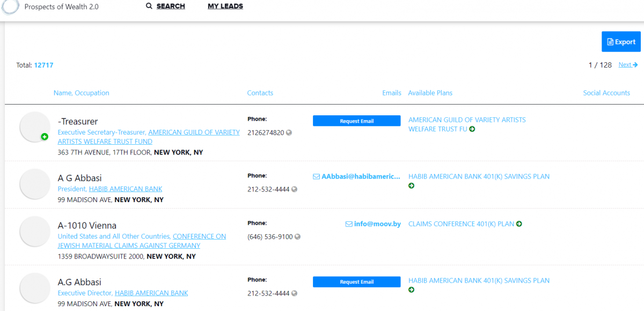
Task: Click envelope icon next to info@moov.by
Action: 349,224
